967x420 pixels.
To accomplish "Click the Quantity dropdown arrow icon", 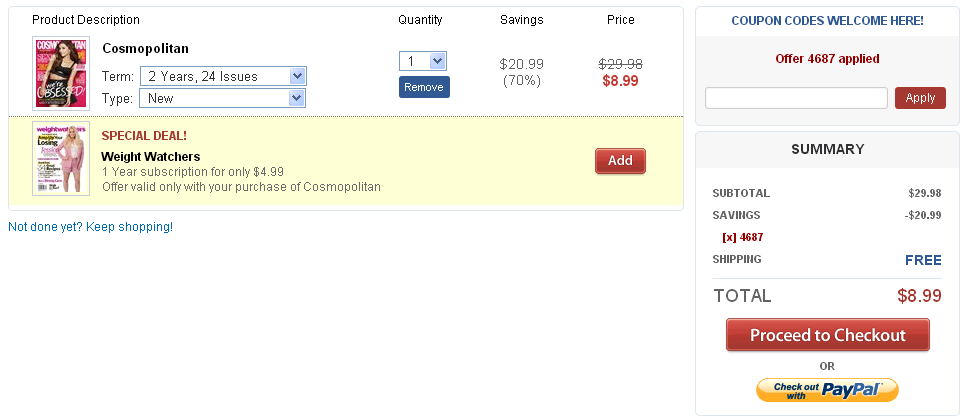I will click(437, 61).
